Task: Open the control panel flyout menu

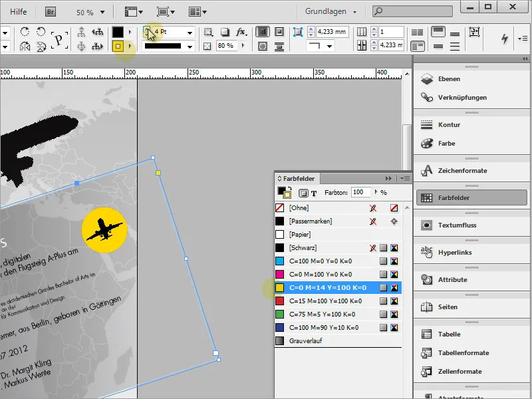Action: (523, 39)
